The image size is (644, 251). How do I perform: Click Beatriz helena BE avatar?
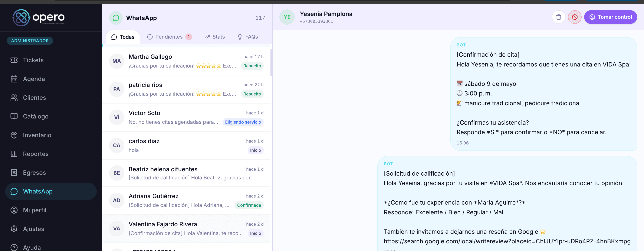(116, 173)
